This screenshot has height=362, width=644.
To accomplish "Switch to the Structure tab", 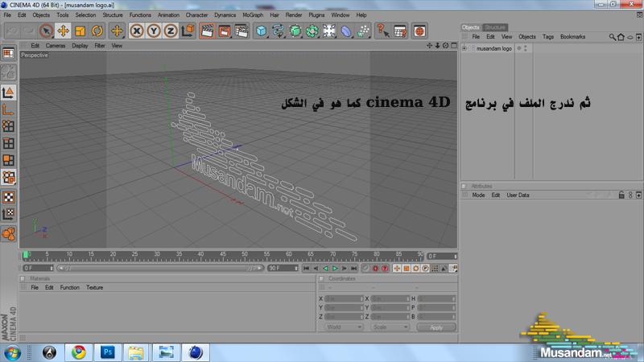I will click(x=495, y=27).
